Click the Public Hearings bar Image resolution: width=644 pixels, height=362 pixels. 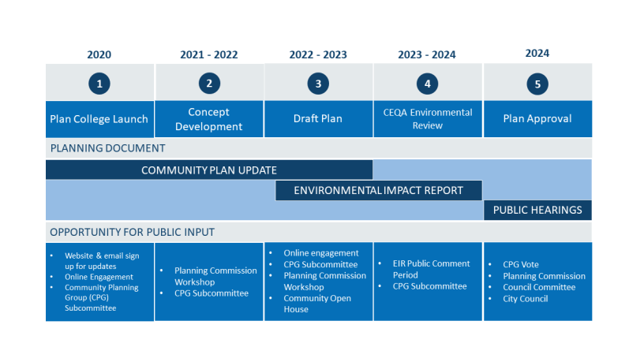(537, 210)
